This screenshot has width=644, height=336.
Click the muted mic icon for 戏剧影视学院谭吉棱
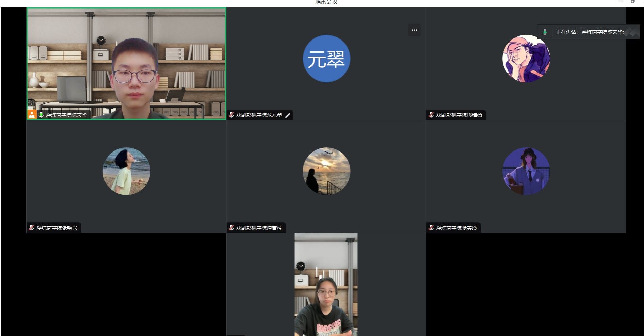click(231, 228)
